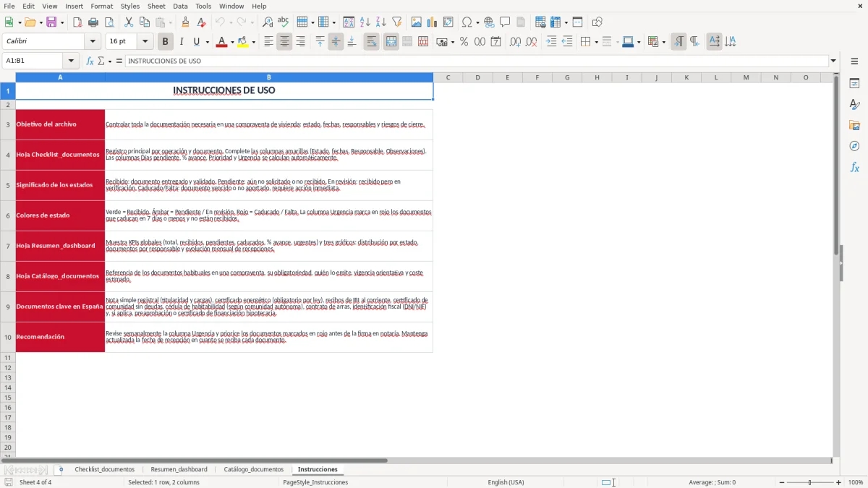Click the Increase Indent icon
This screenshot has width=868, height=488.
coord(551,42)
